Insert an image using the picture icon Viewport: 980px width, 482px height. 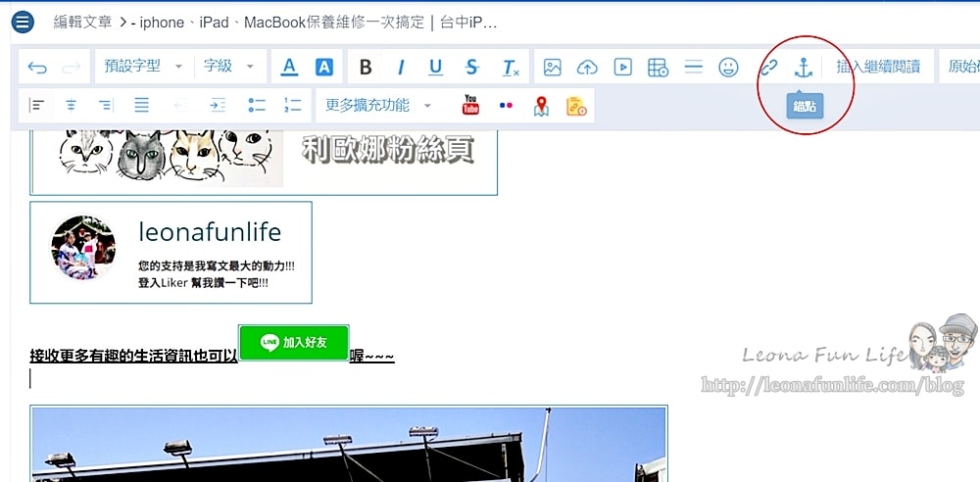point(553,68)
